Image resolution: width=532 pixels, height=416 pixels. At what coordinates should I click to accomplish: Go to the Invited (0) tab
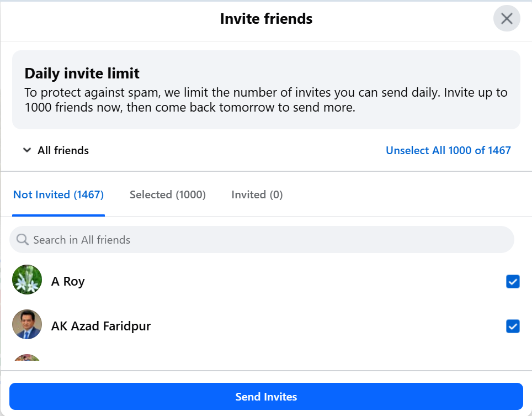[x=257, y=194]
